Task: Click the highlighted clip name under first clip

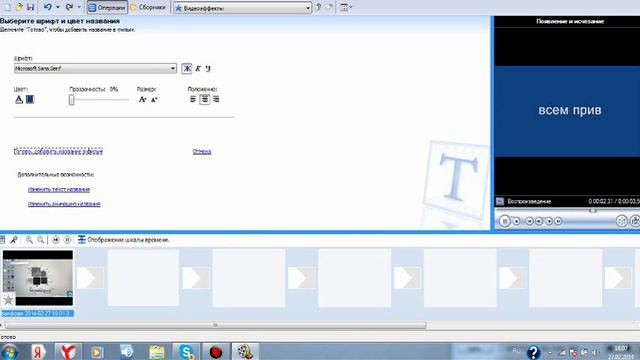Action: coord(37,313)
